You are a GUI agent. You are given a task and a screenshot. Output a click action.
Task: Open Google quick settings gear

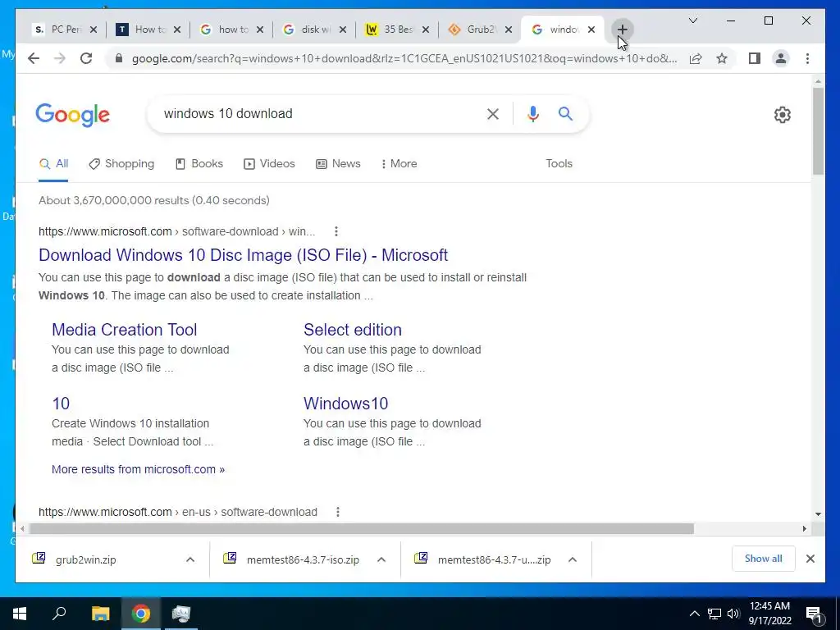[x=782, y=115]
